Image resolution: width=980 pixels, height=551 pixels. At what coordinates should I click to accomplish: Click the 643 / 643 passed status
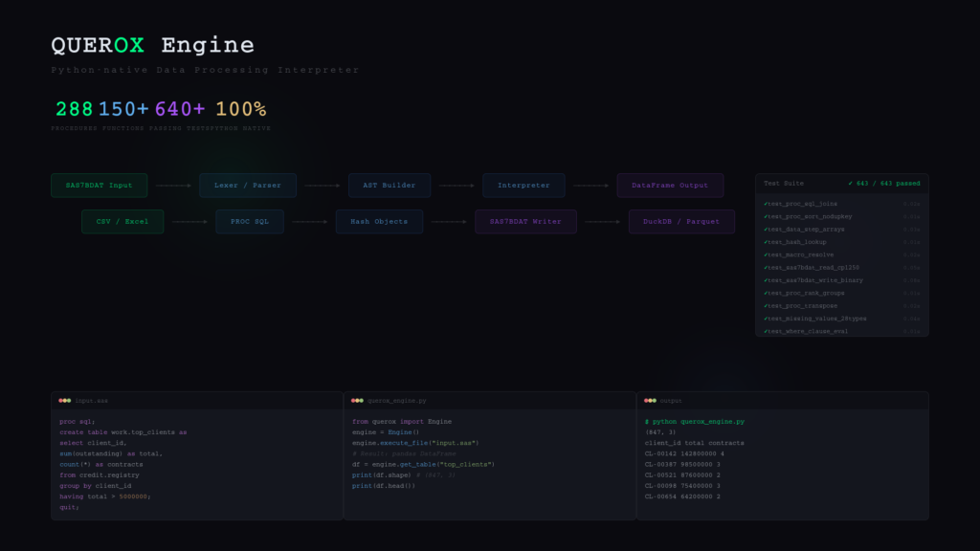(x=883, y=184)
